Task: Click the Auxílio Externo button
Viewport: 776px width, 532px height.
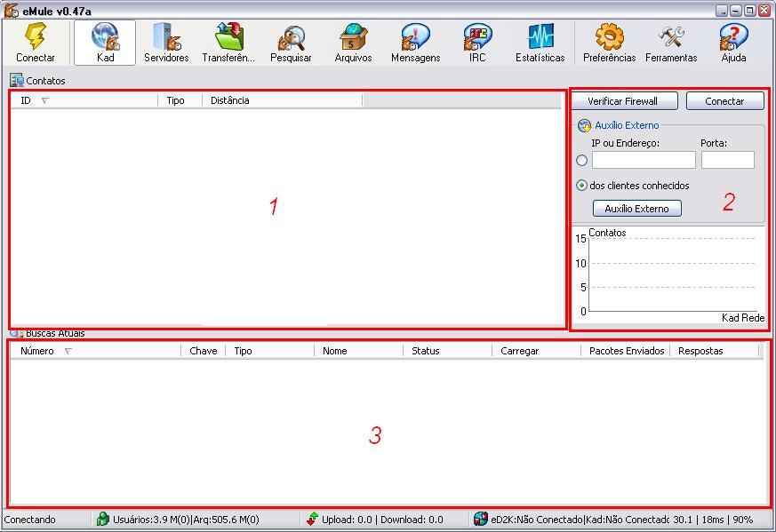Action: [637, 209]
